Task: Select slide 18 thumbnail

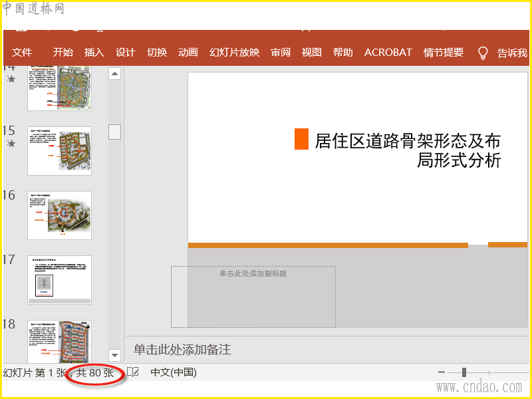Action: coord(59,342)
